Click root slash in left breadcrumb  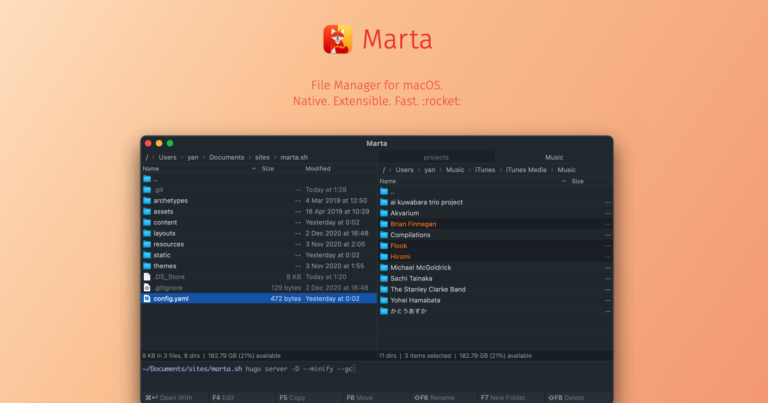tap(146, 157)
